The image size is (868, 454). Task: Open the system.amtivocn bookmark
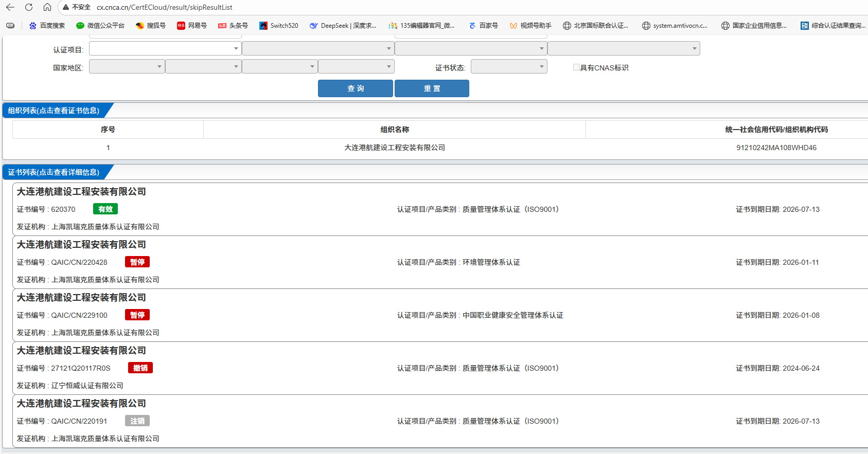pyautogui.click(x=675, y=26)
